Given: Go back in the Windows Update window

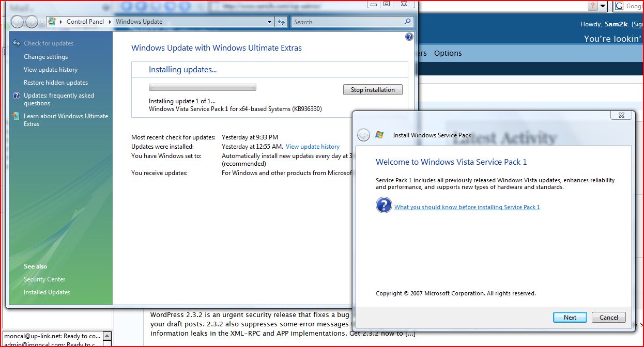Looking at the screenshot, I should point(18,22).
